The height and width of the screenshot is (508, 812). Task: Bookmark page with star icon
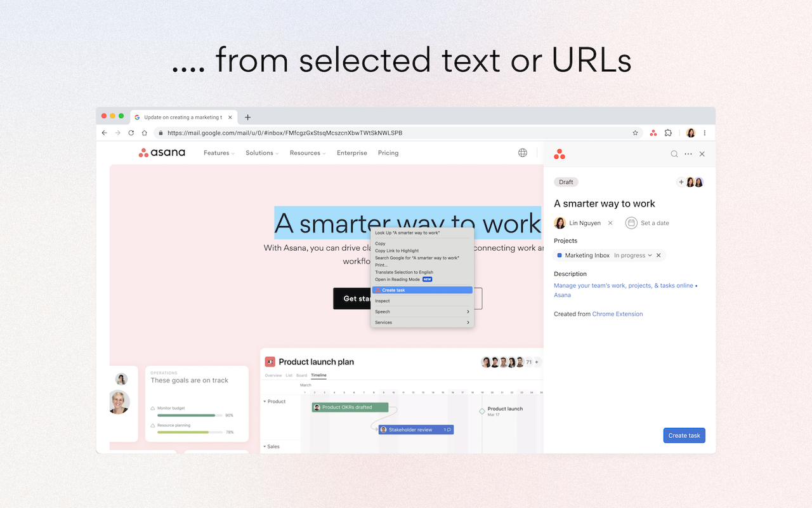coord(635,133)
